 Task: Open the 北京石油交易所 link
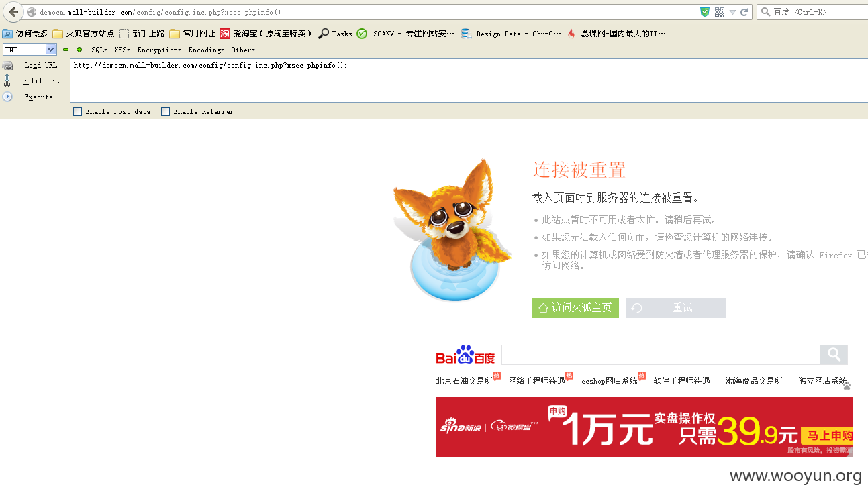(x=464, y=381)
